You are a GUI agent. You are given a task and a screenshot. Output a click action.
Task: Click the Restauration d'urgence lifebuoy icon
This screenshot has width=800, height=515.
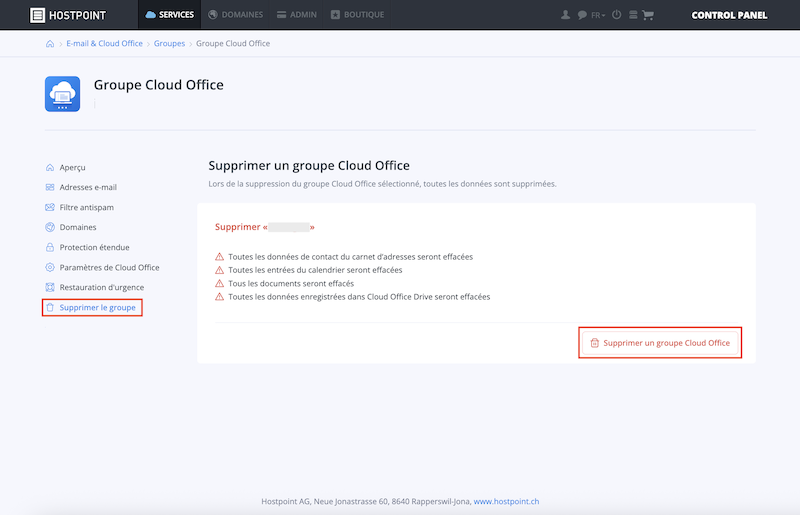tap(50, 287)
